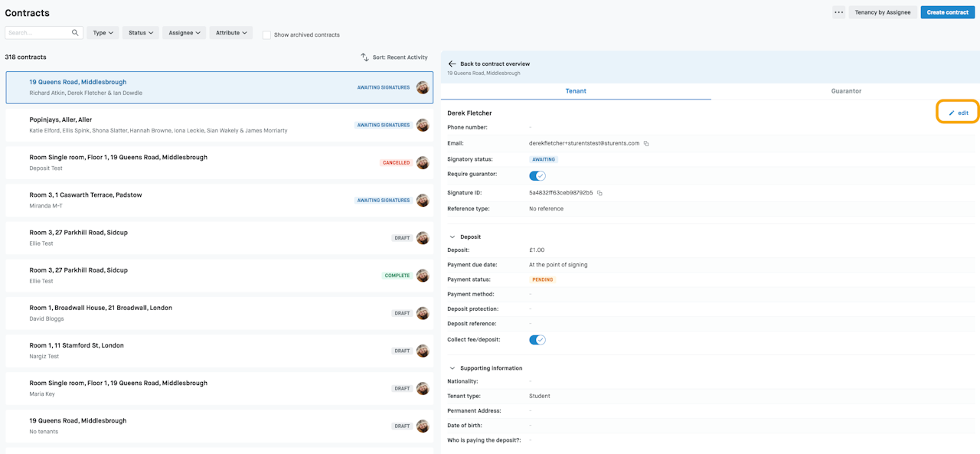
Task: Toggle the Require guarantor switch
Action: (x=537, y=175)
